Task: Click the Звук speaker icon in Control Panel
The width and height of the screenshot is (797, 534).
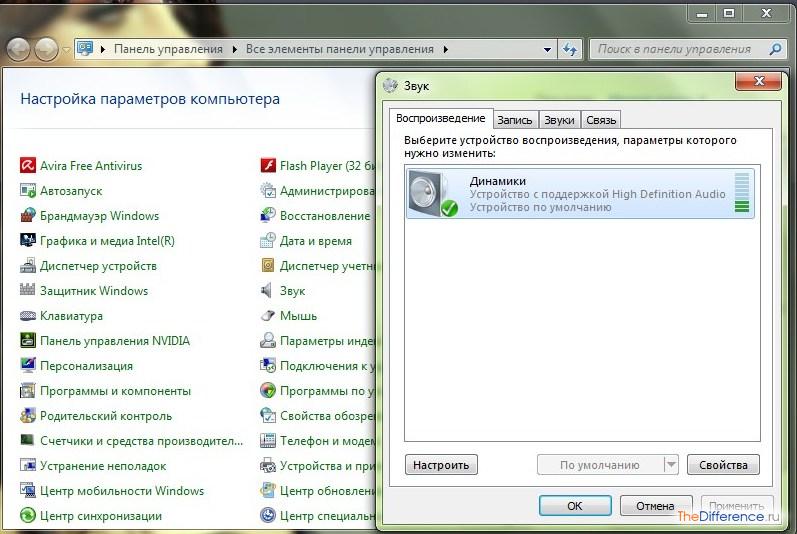Action: click(268, 291)
